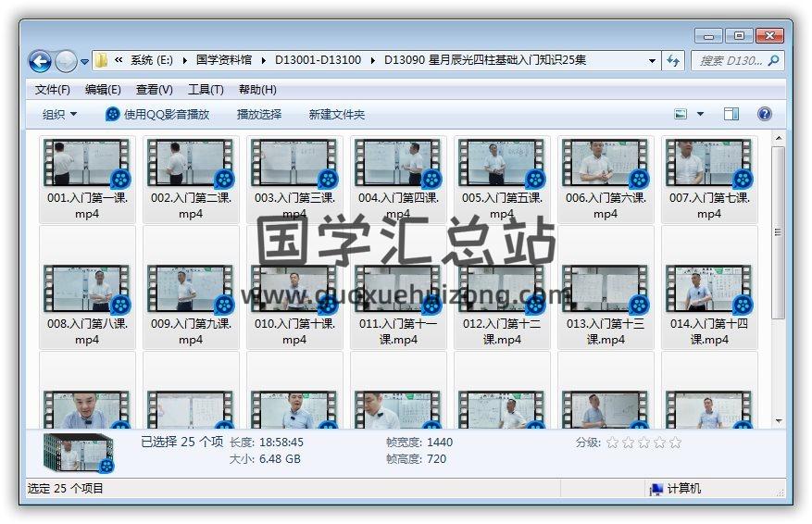The width and height of the screenshot is (812, 524).
Task: Click 长度: 18:58:45 in details pane
Action: tap(266, 443)
